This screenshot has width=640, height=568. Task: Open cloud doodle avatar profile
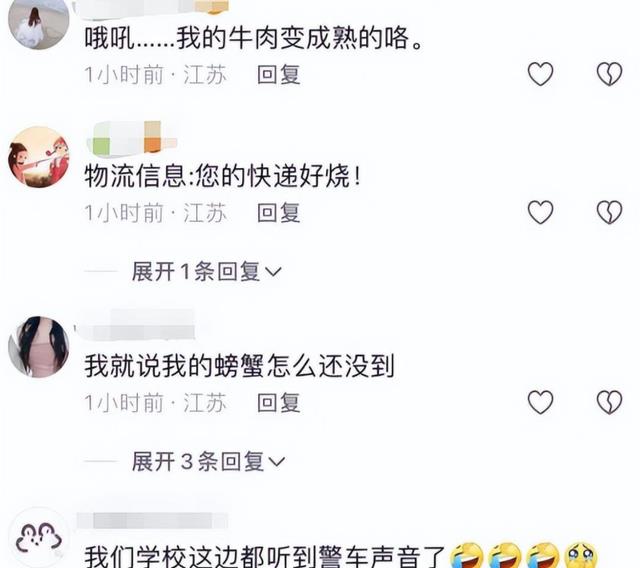[x=39, y=538]
